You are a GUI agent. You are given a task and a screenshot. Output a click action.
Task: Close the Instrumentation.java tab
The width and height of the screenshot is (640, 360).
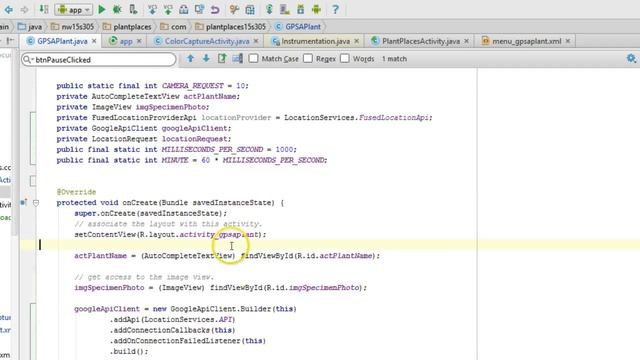click(356, 41)
